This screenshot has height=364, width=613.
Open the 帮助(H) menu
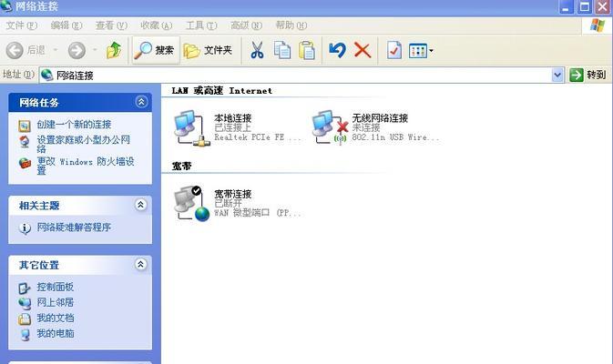(x=291, y=25)
